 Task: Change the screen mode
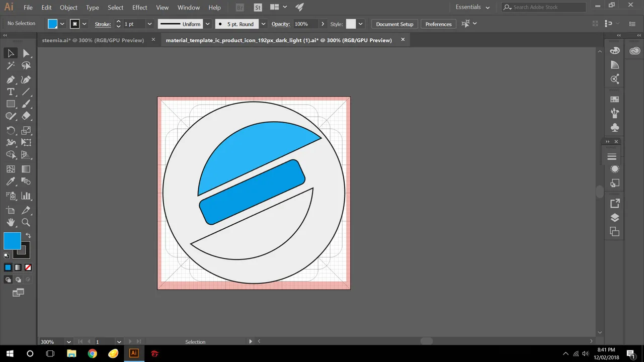18,292
